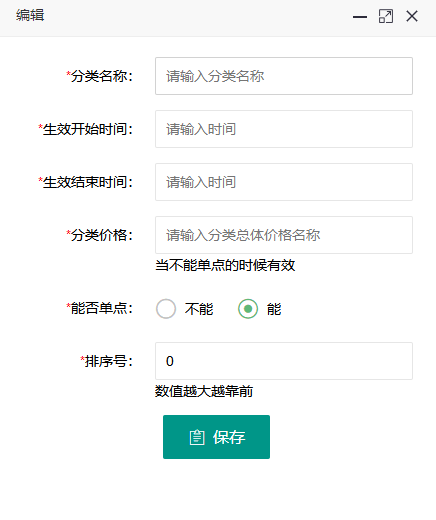Image resolution: width=436 pixels, height=520 pixels.
Task: Click the clipboard icon on the 保存 button
Action: point(197,437)
